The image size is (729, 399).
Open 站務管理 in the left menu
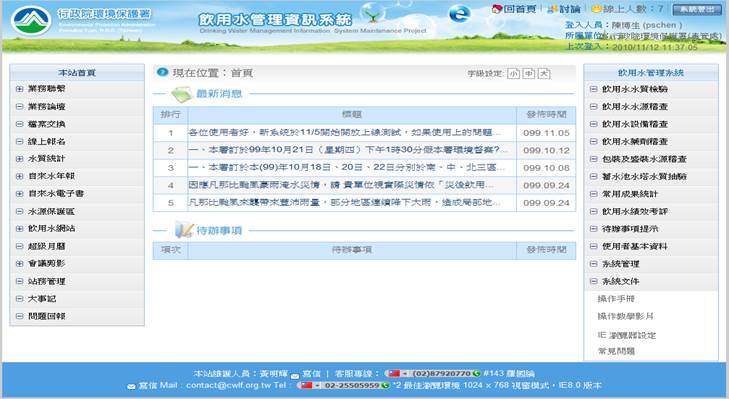pos(46,281)
